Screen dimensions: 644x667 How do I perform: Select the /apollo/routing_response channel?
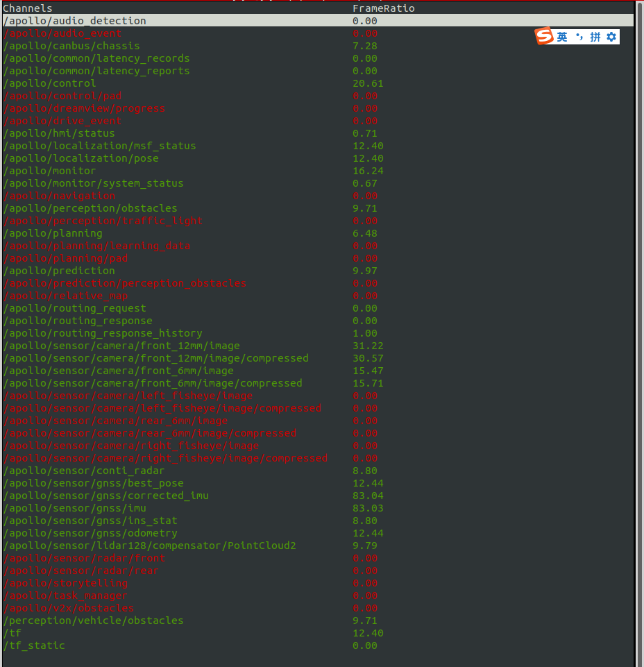78,321
